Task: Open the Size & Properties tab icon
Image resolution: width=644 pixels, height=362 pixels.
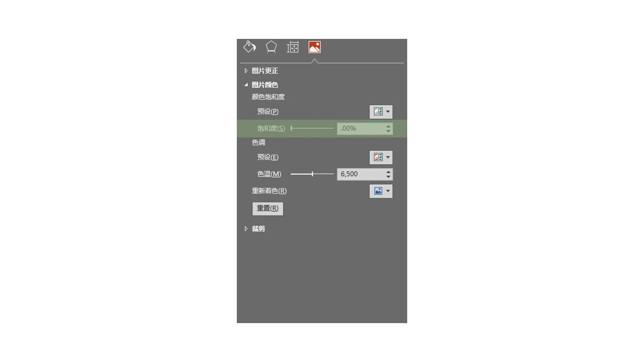Action: point(292,47)
